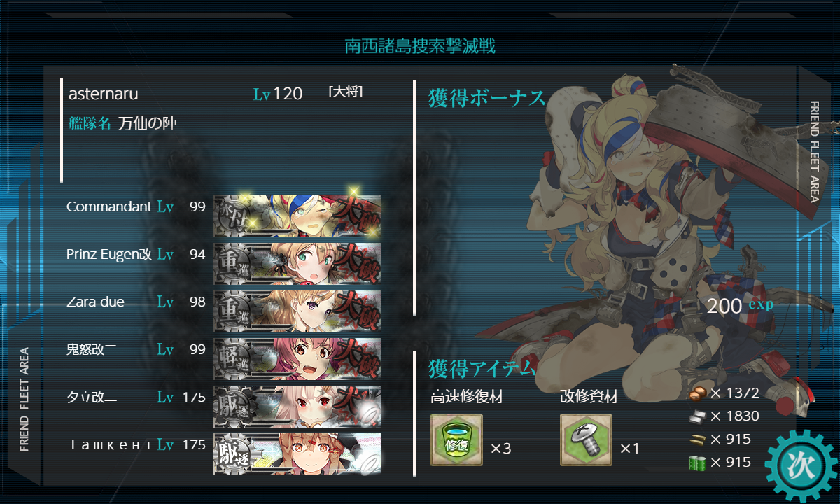Click the 大将 rank label
This screenshot has height=504, width=840.
345,92
